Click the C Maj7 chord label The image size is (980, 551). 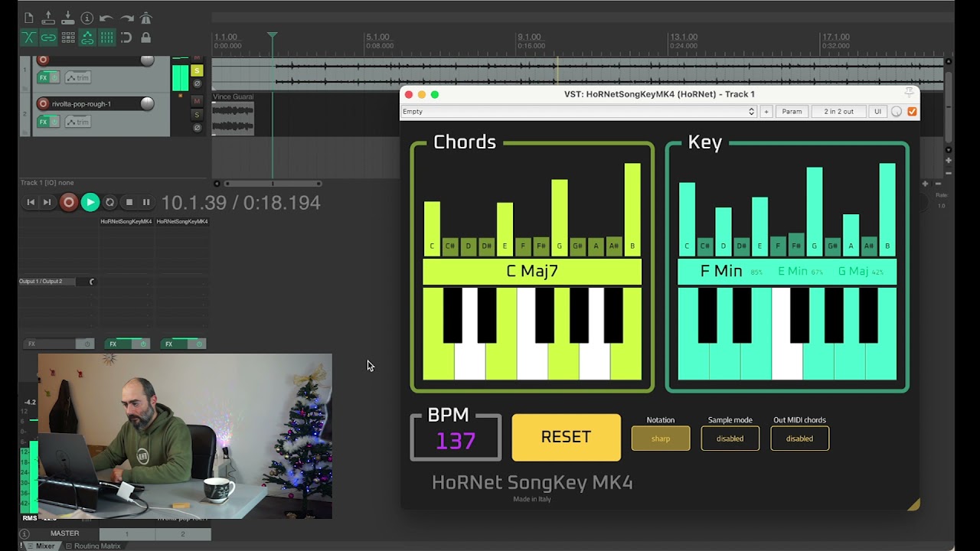532,272
